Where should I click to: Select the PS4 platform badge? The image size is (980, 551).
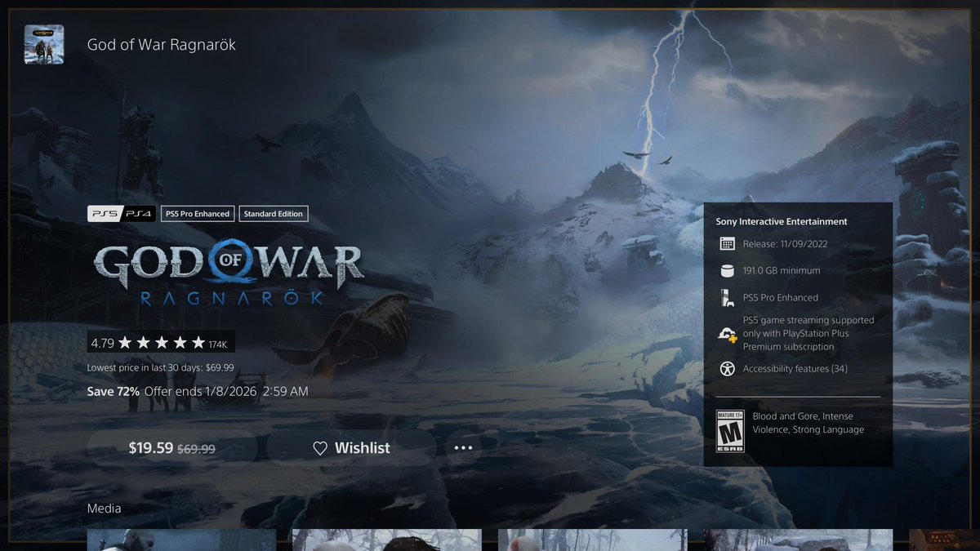point(138,214)
